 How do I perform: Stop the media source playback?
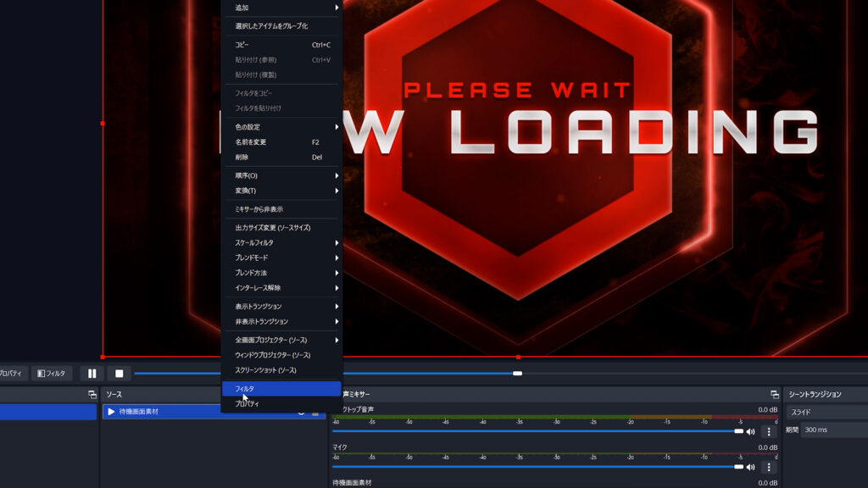click(x=120, y=374)
